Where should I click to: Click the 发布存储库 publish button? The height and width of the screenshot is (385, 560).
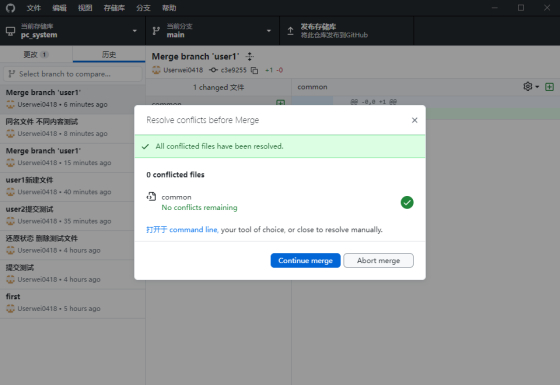[346, 31]
